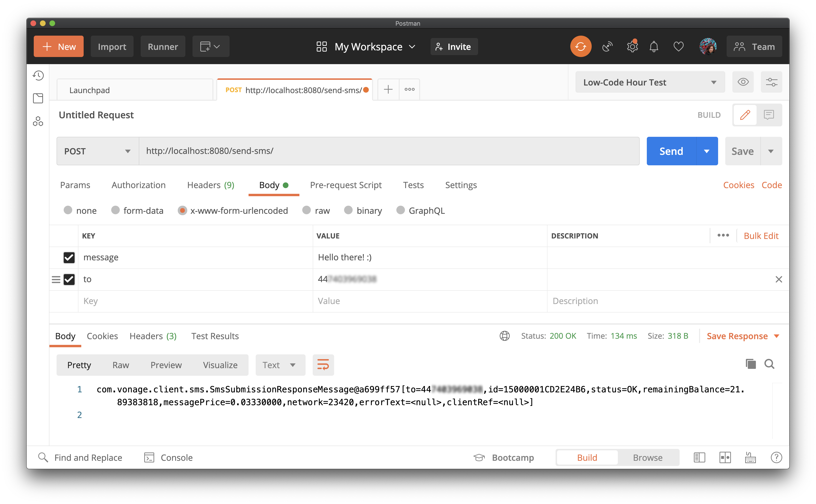Open the Text format dropdown
816x504 pixels.
280,365
